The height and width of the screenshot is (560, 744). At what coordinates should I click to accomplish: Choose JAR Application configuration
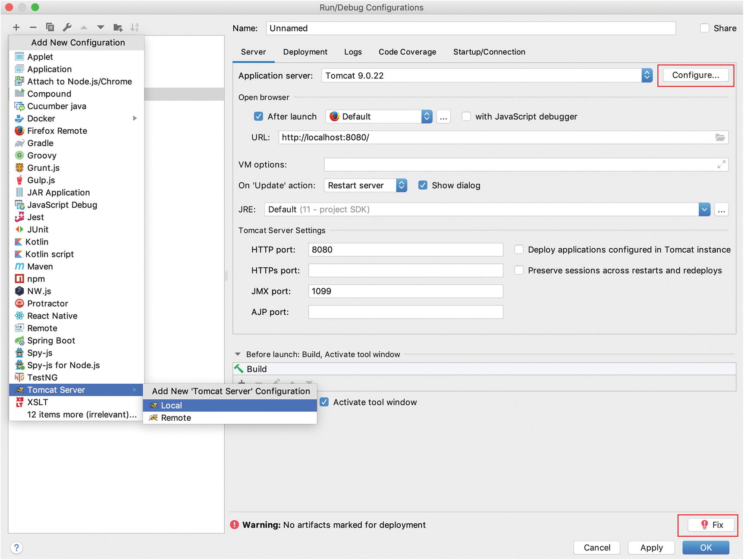coord(76,193)
